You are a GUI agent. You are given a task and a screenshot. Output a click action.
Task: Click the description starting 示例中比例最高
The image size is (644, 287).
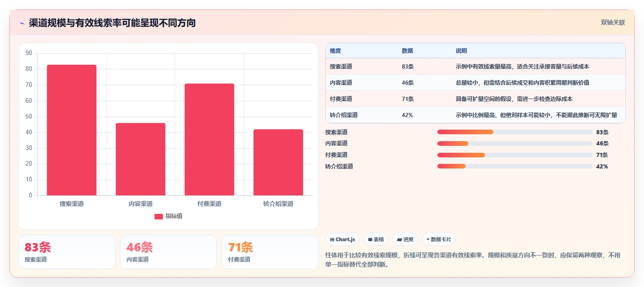pos(537,115)
